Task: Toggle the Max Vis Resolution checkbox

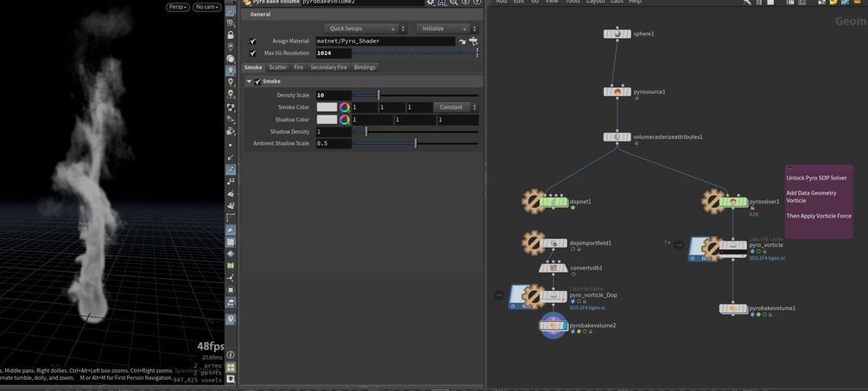Action: pos(253,54)
